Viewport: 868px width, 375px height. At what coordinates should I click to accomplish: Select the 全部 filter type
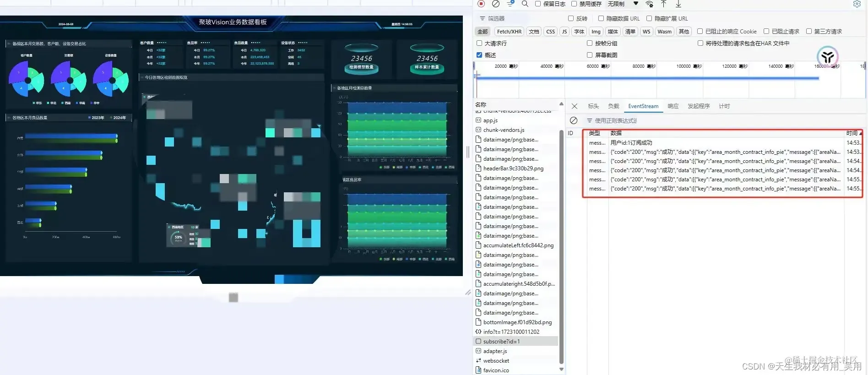tap(483, 32)
